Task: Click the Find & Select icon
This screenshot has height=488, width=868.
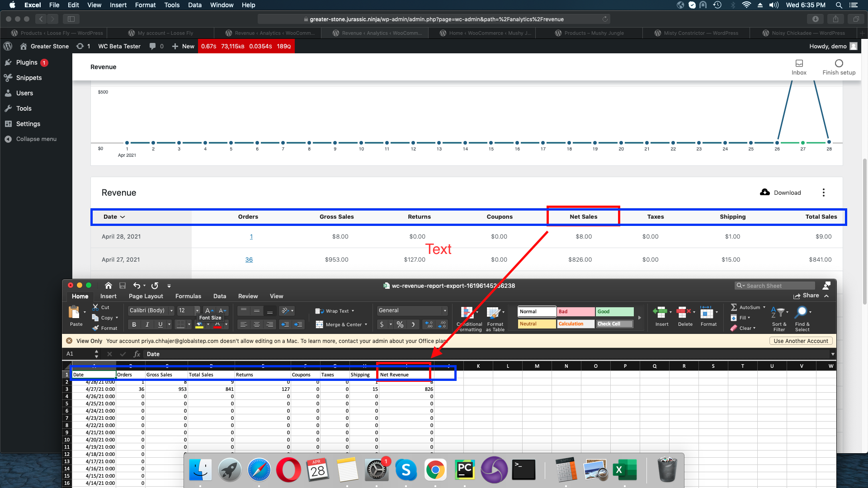Action: pos(802,318)
